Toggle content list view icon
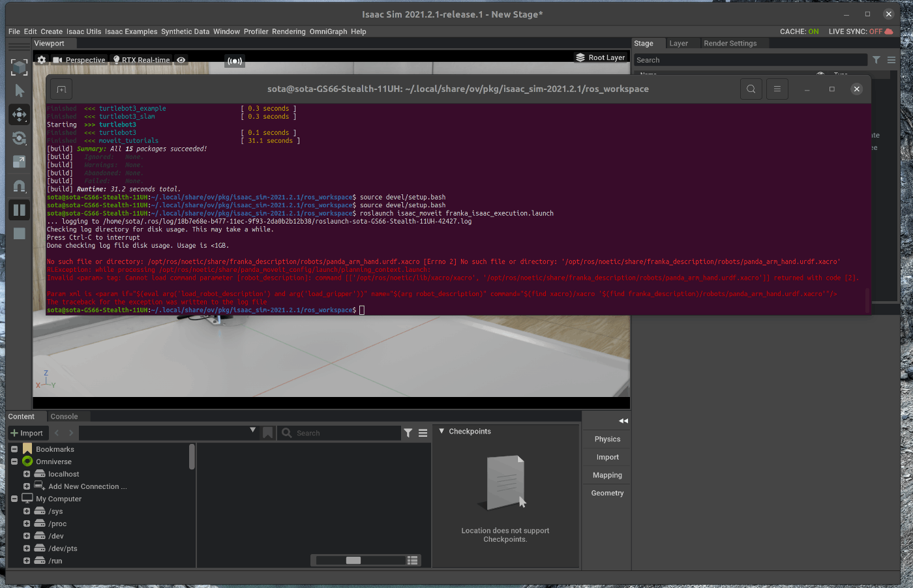 coord(412,561)
